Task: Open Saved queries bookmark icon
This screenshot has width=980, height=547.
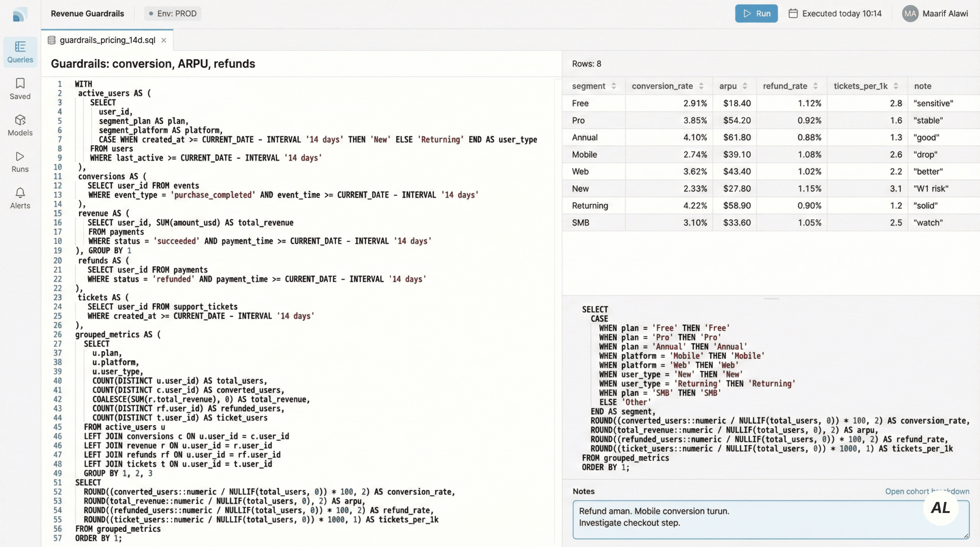Action: click(20, 83)
